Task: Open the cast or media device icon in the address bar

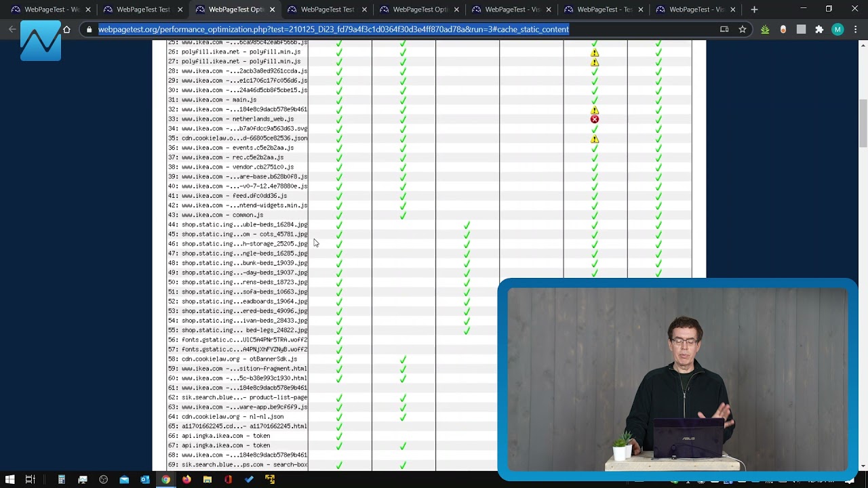Action: 724,29
